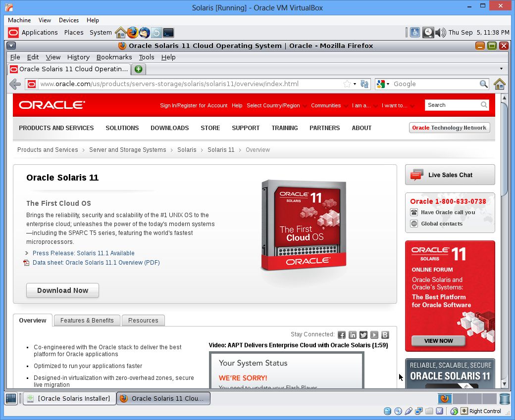Viewport: 515px width, 420px height.
Task: Open the volume control speaker icon
Action: [440, 33]
